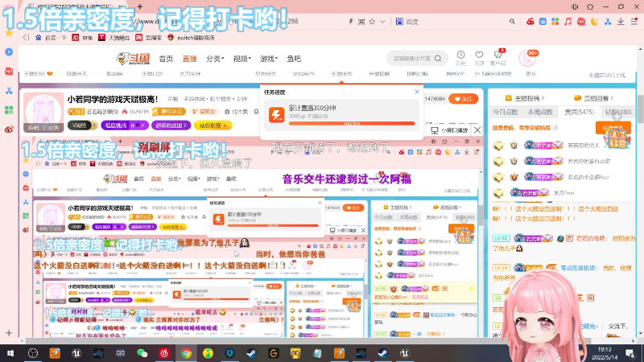Open the 主播任务 sub-navigation item
Viewport: 644px width, 362px height.
[341, 74]
